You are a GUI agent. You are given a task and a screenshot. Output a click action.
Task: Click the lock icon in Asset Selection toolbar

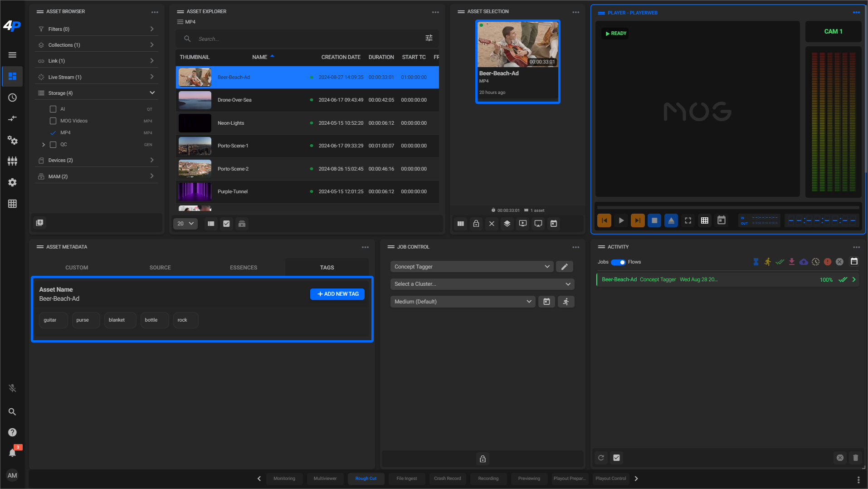[476, 224]
